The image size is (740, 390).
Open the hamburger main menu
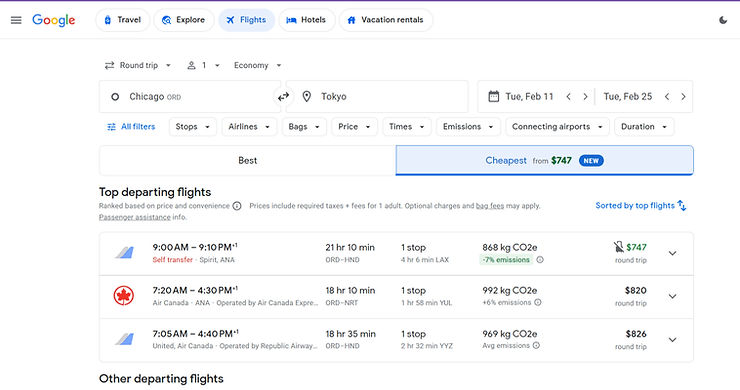click(x=16, y=20)
